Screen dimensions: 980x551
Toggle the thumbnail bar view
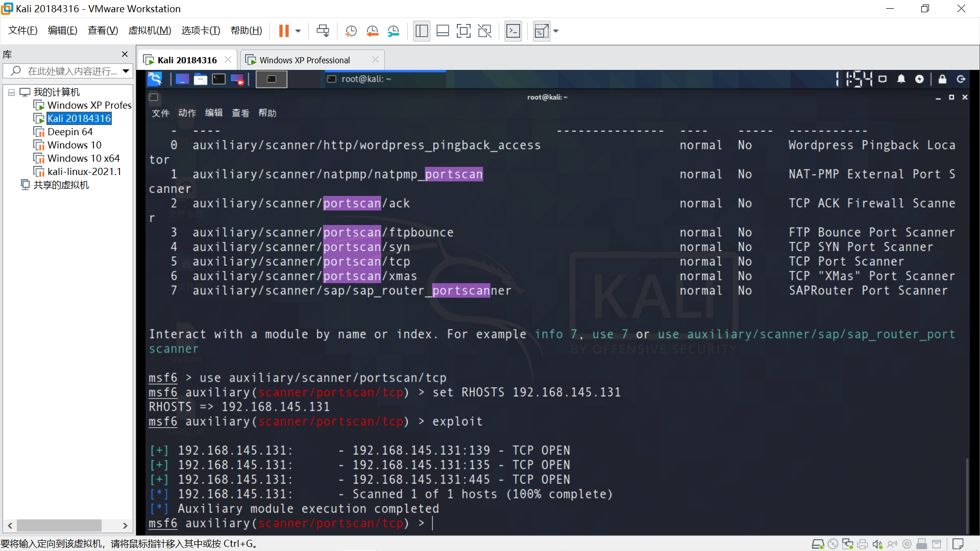click(x=443, y=31)
